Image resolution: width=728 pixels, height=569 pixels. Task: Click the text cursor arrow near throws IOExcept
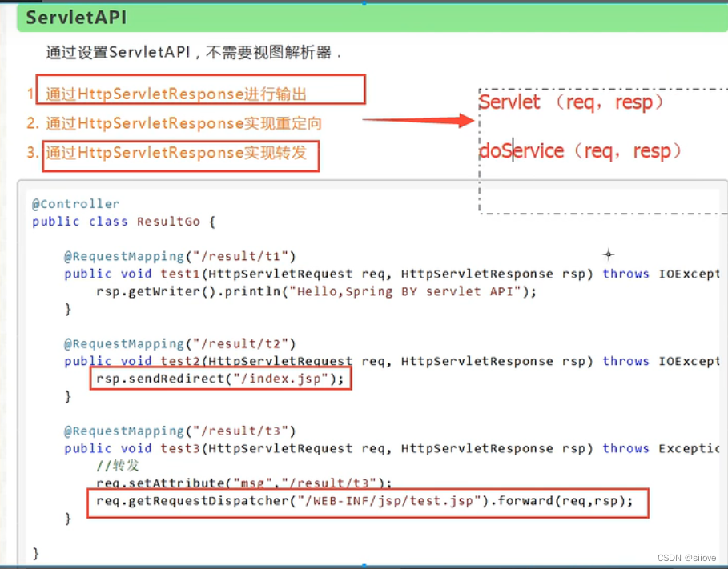pyautogui.click(x=609, y=254)
